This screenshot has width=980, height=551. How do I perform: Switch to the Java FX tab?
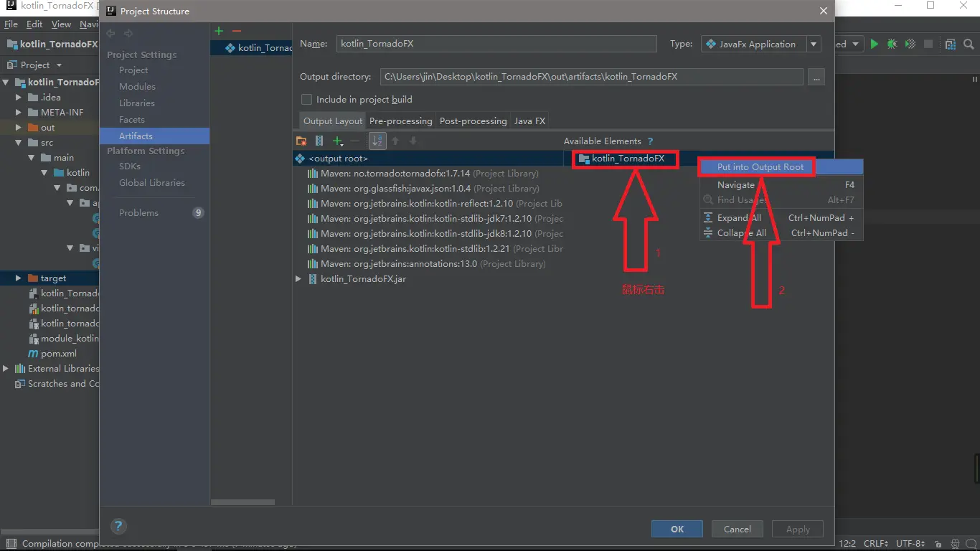pyautogui.click(x=529, y=121)
